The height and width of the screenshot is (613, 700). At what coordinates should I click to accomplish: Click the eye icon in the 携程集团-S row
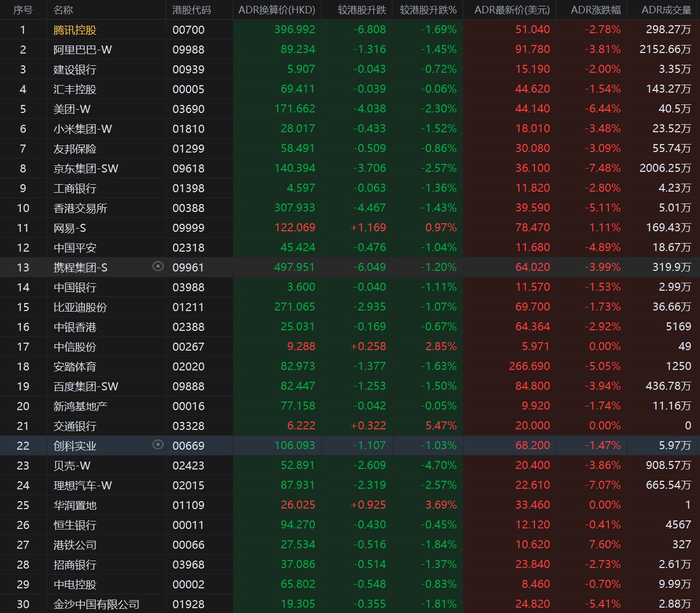pos(158,266)
